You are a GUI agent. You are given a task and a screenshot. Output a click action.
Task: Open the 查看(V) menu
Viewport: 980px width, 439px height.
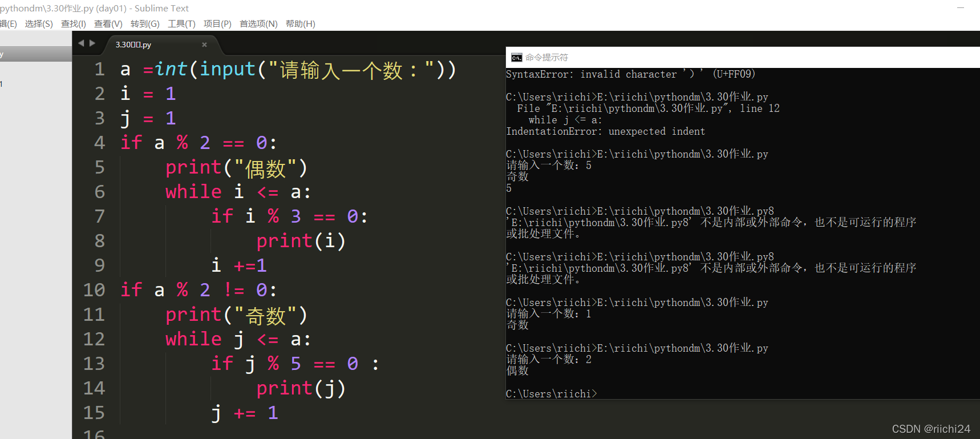tap(108, 24)
